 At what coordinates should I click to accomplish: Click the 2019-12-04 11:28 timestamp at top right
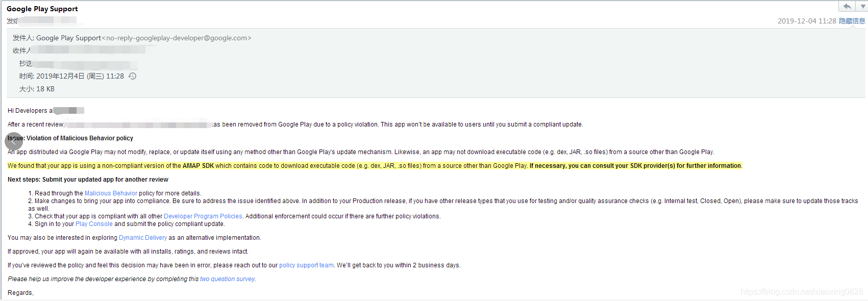pos(807,21)
